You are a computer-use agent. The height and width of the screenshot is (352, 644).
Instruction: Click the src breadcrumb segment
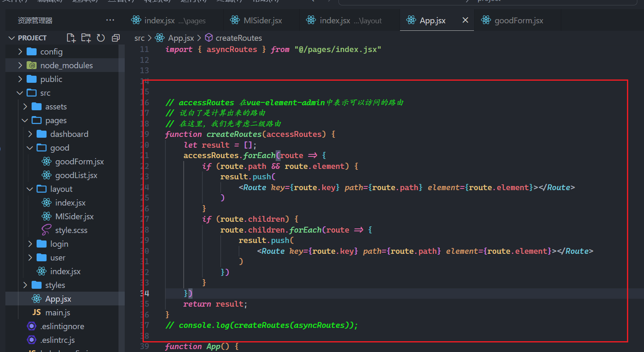click(x=139, y=38)
